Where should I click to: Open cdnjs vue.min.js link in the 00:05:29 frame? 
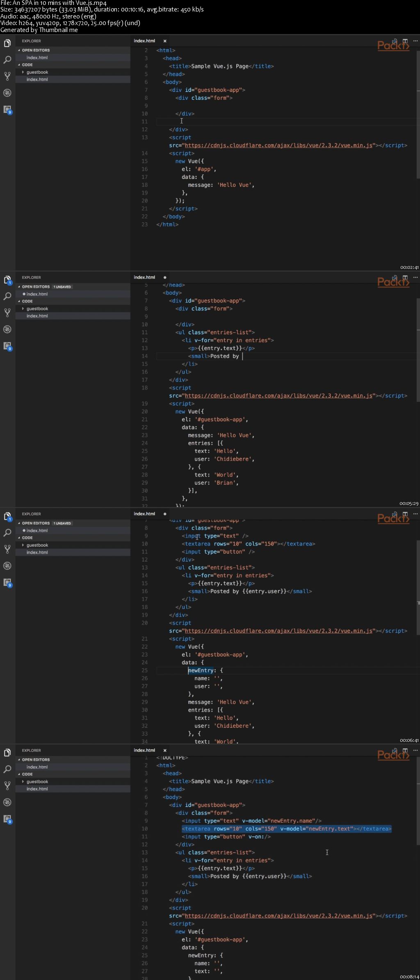(x=278, y=396)
